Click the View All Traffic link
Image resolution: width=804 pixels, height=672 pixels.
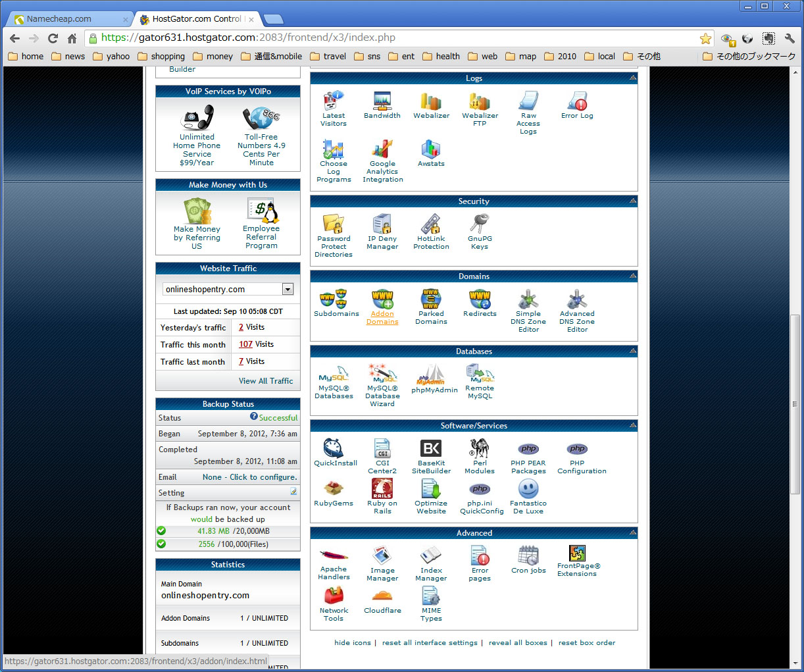(266, 381)
